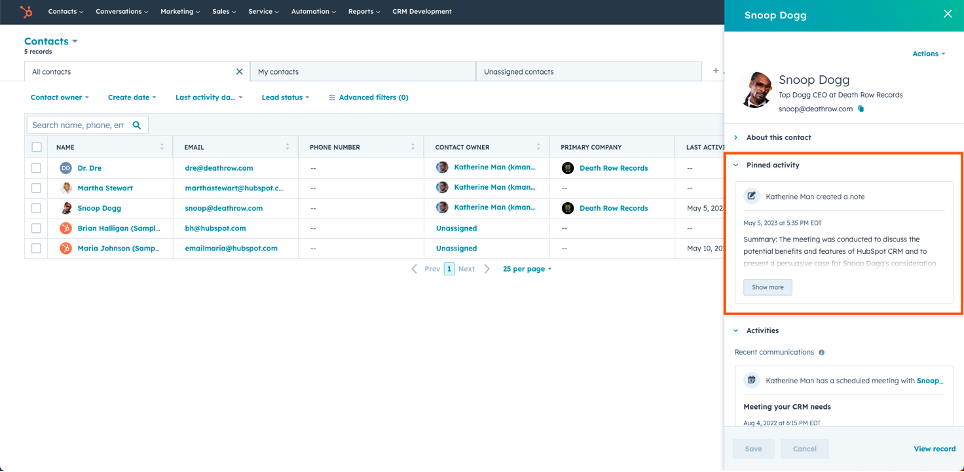This screenshot has height=472, width=964.
Task: Click the sort arrows on NAME column
Action: [162, 148]
